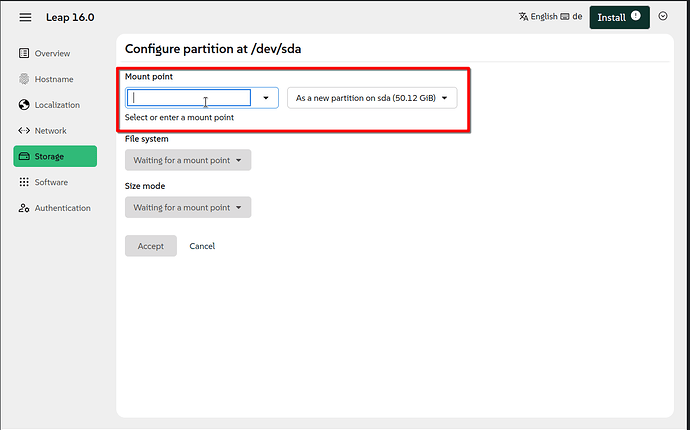Viewport: 690px width, 430px height.
Task: Focus the Mount point text field
Action: 190,98
